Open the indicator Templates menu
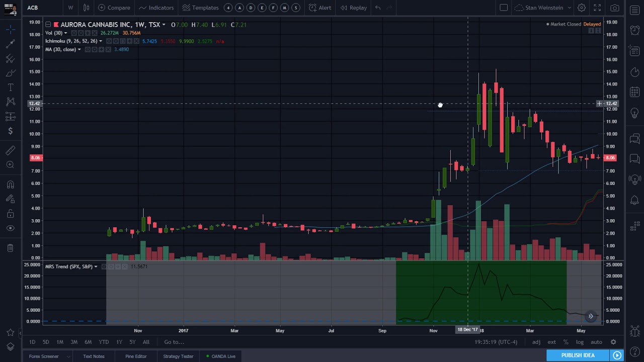 point(201,8)
